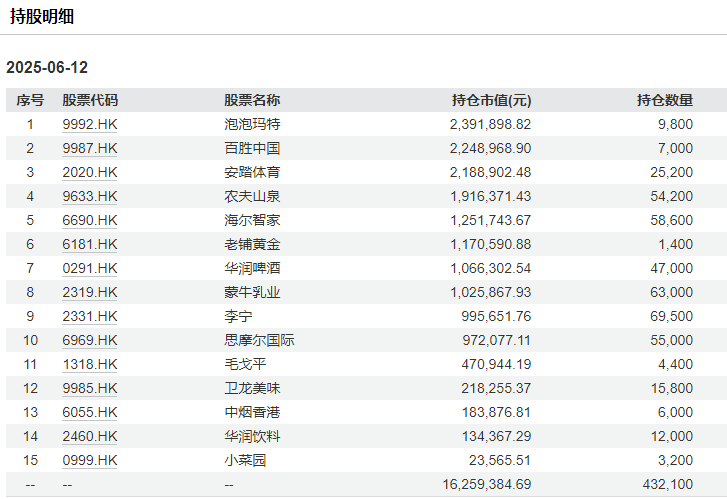Select stock code 9633.HK
727x499 pixels.
[89, 196]
